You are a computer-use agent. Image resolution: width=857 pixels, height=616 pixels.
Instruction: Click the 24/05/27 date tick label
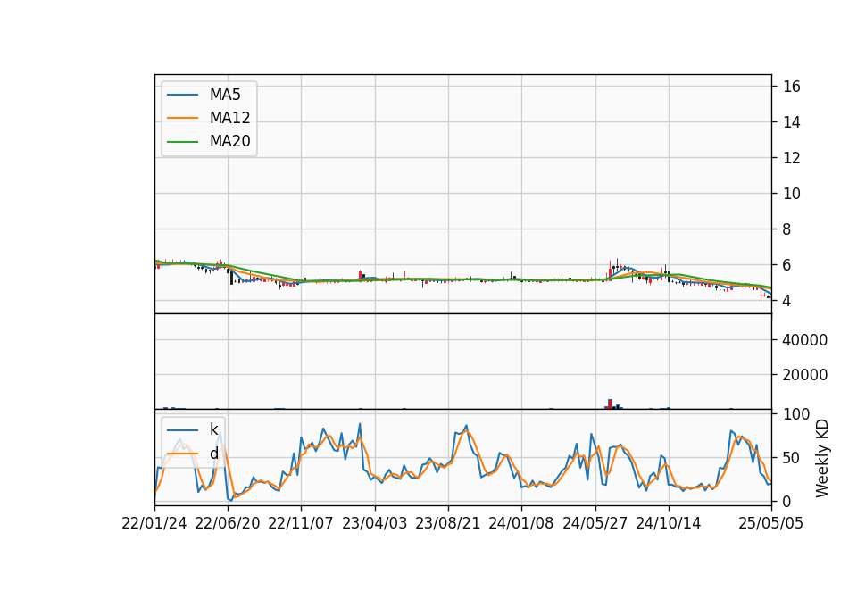tap(595, 523)
